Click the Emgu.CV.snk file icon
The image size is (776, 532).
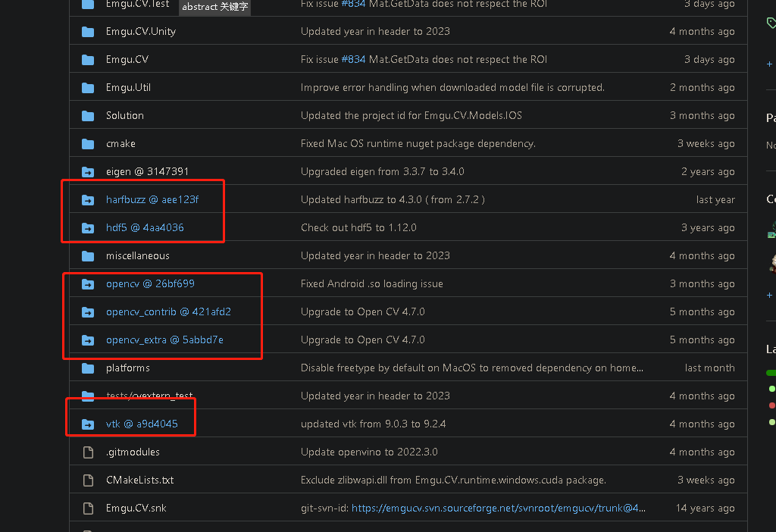(x=88, y=509)
